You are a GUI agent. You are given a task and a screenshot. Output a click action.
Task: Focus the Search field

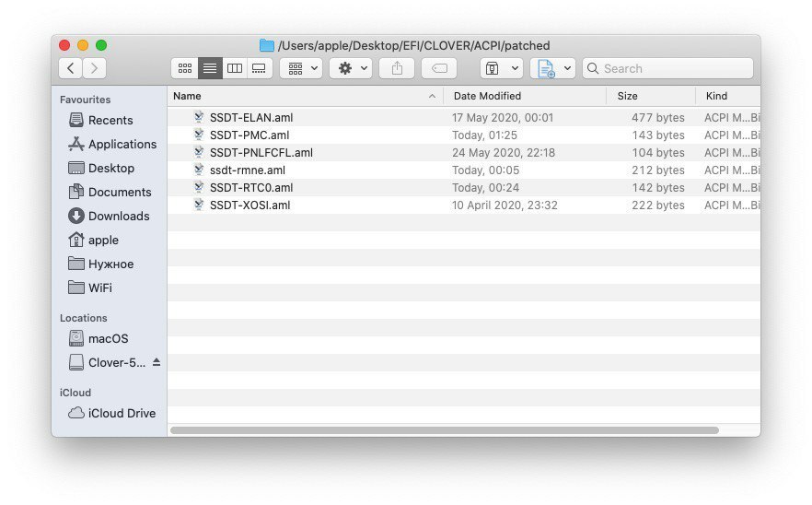tap(668, 68)
